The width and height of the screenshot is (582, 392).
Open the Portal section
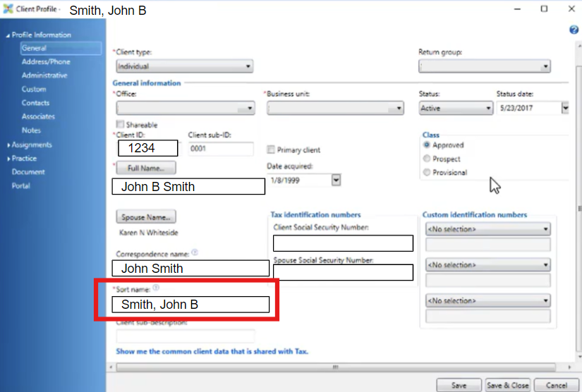20,185
